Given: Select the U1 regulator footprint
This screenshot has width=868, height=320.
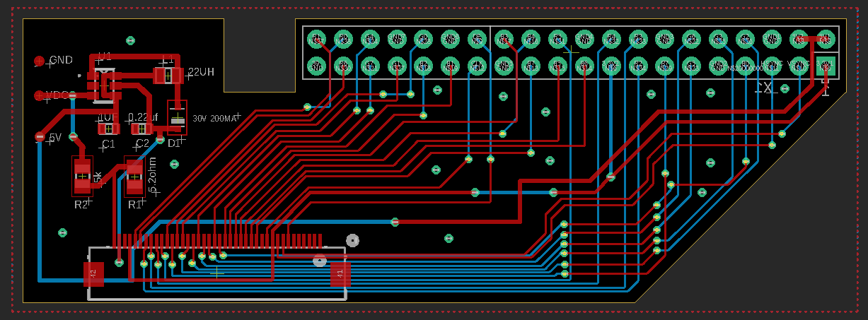Looking at the screenshot, I should (105, 85).
